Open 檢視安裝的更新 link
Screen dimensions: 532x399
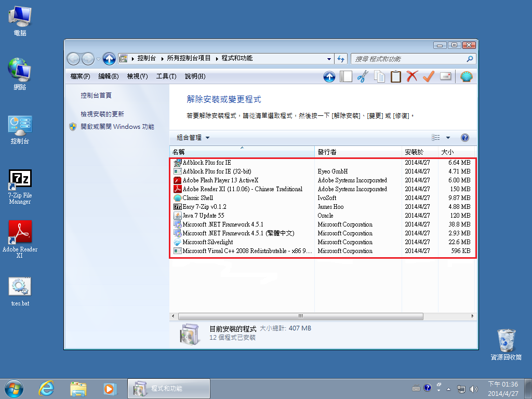click(102, 114)
